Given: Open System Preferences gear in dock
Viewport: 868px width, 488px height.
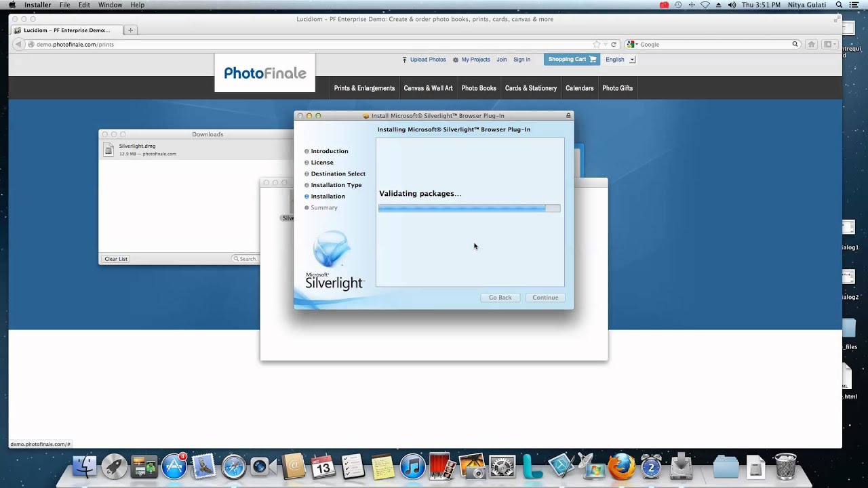Looking at the screenshot, I should [502, 466].
